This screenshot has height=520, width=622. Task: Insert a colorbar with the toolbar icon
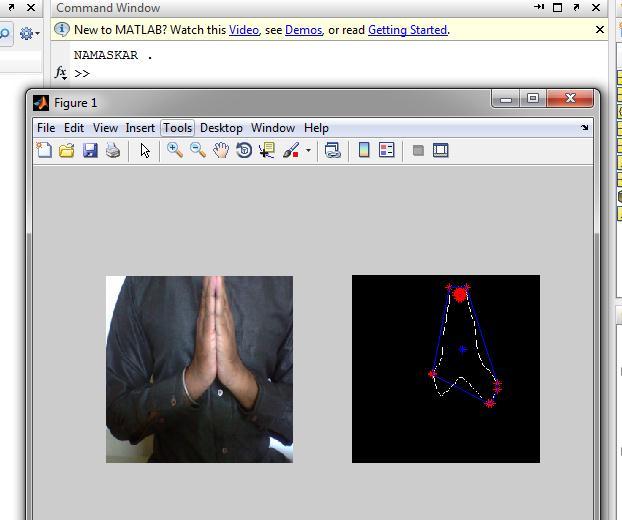click(x=364, y=150)
